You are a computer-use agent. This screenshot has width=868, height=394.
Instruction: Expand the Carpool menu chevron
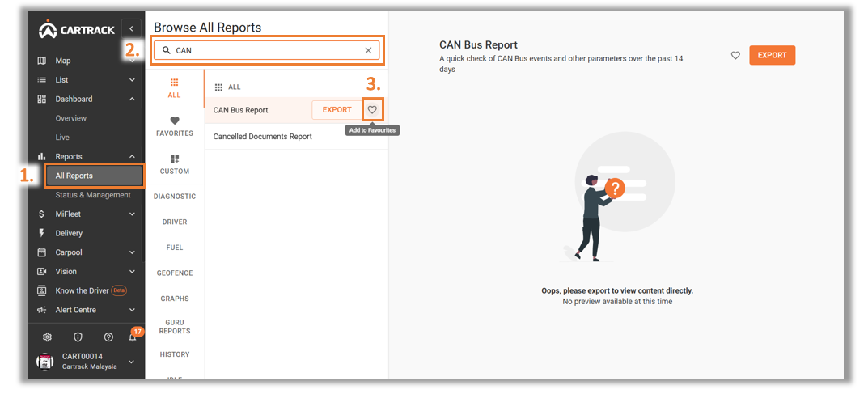click(x=132, y=252)
